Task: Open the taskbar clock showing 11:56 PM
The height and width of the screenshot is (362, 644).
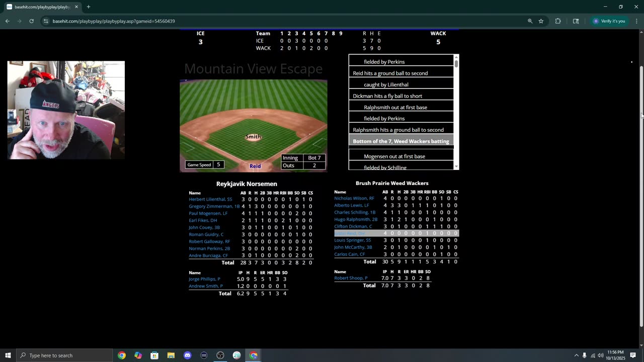Action: (x=615, y=355)
